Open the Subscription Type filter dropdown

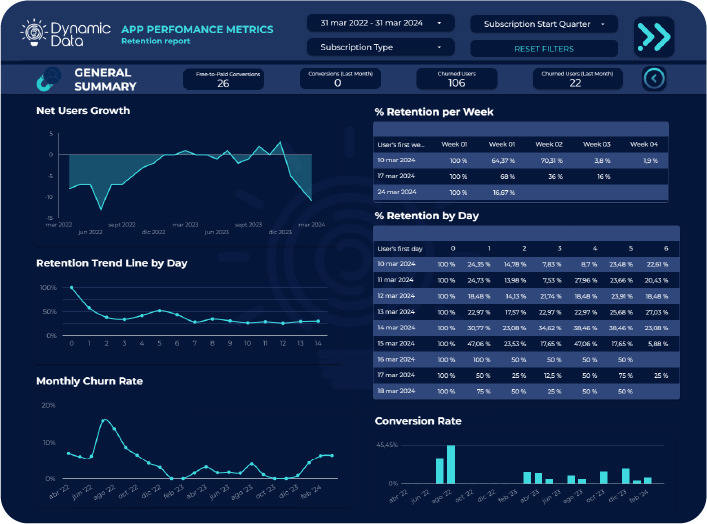[380, 47]
